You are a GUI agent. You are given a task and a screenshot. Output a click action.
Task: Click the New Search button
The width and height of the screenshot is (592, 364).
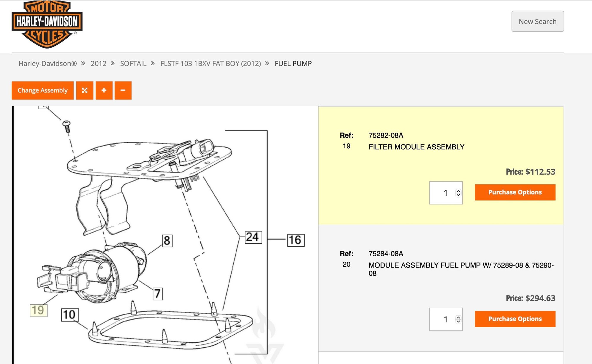pos(538,21)
